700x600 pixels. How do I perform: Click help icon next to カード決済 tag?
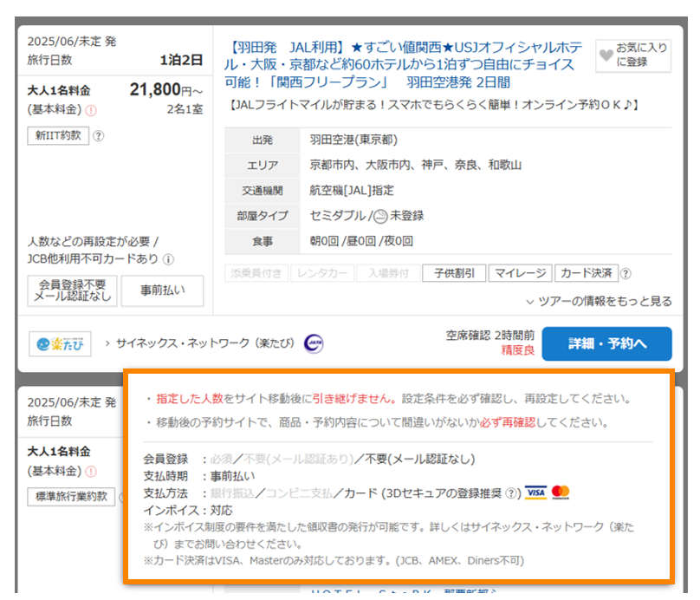[x=625, y=273]
